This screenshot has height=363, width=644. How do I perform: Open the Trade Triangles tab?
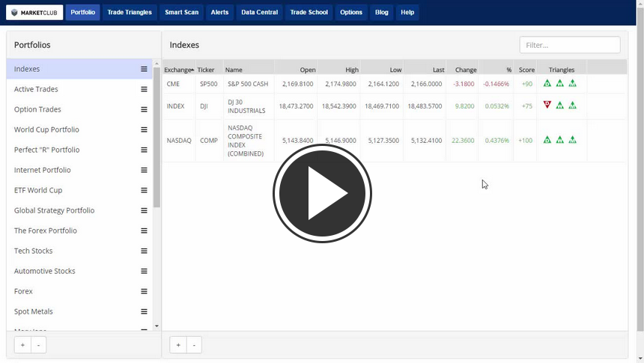(x=130, y=12)
